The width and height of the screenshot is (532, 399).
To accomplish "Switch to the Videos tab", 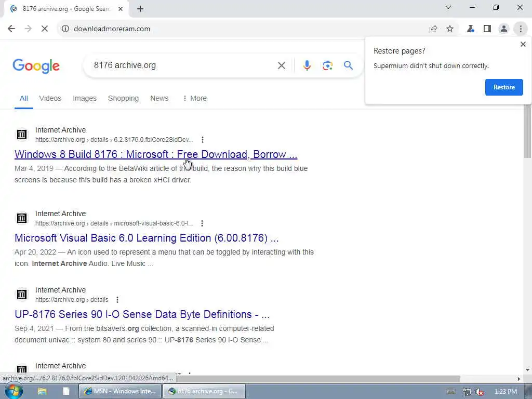I will 50,98.
